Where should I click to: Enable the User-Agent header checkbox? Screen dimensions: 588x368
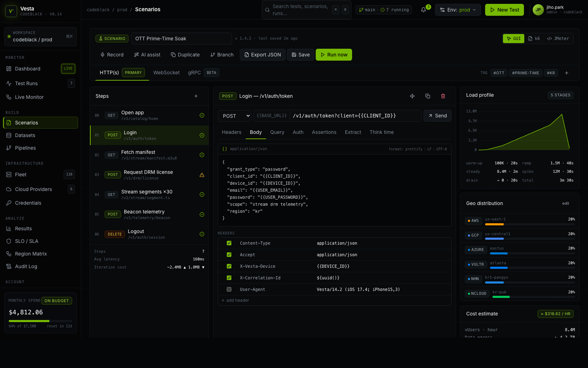coord(229,289)
